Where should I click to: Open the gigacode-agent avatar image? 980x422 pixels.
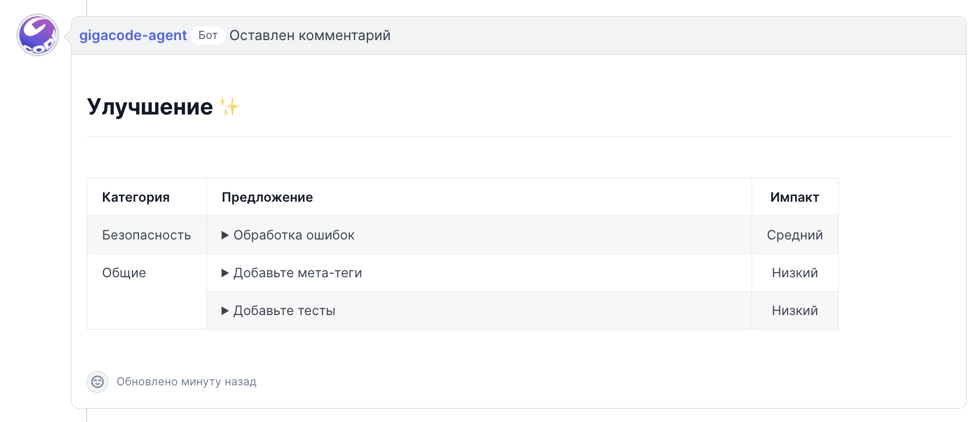click(38, 35)
